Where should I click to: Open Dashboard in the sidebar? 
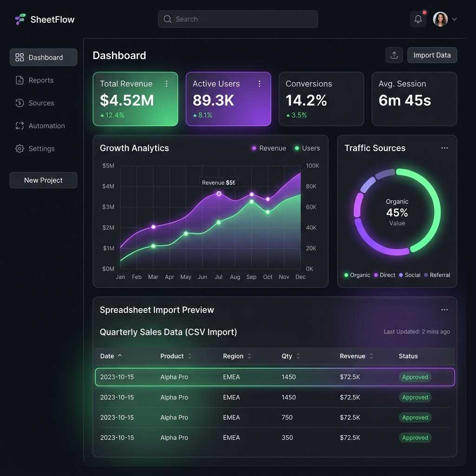tap(43, 57)
